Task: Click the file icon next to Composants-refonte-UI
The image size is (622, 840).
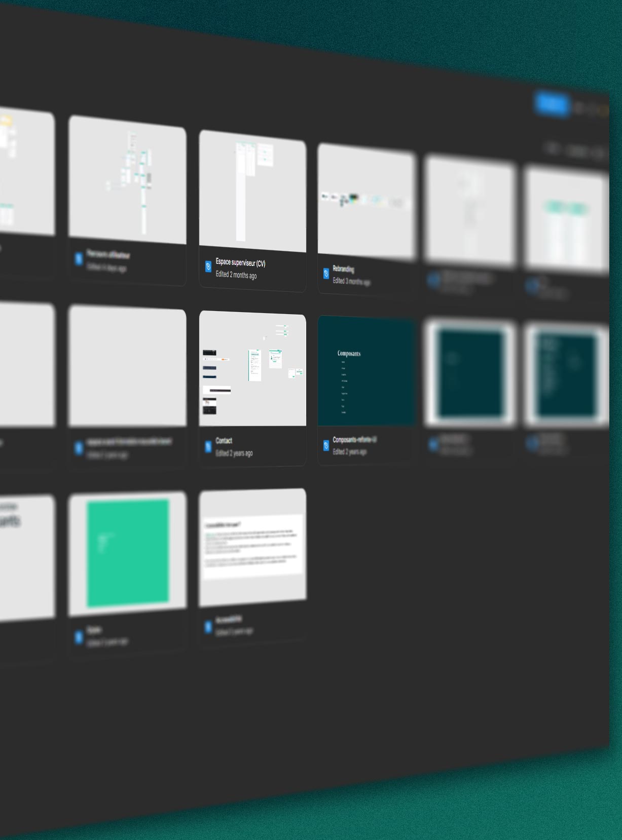Action: (326, 445)
